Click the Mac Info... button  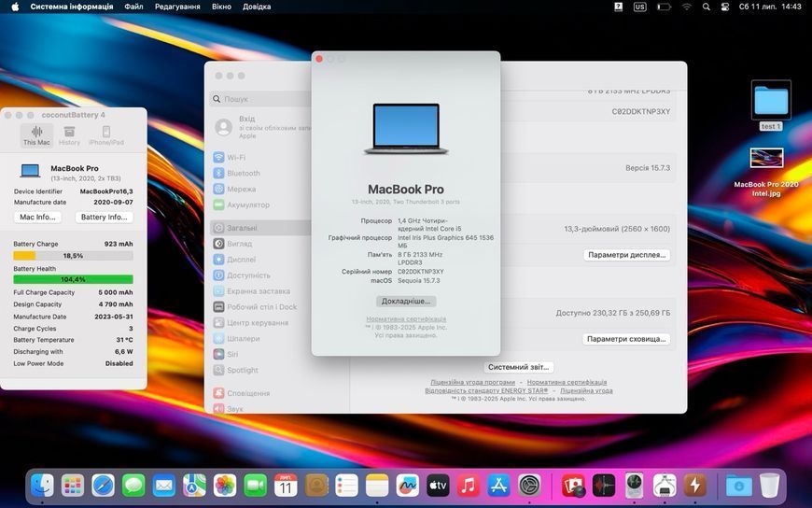click(37, 218)
